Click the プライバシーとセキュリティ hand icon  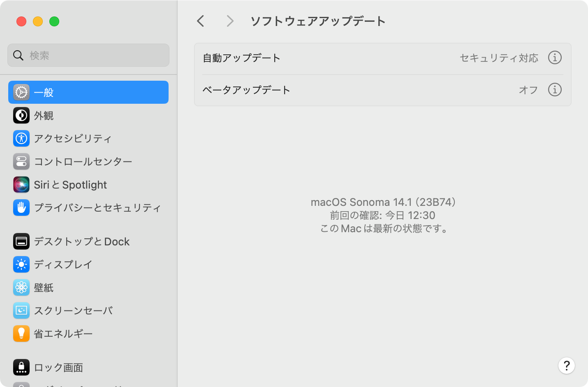tap(21, 207)
